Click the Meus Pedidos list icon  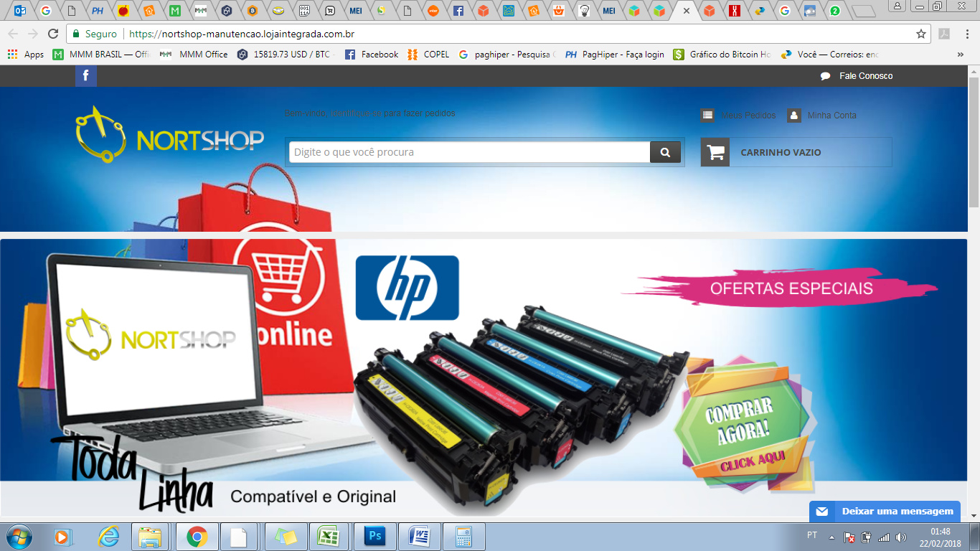click(x=707, y=115)
